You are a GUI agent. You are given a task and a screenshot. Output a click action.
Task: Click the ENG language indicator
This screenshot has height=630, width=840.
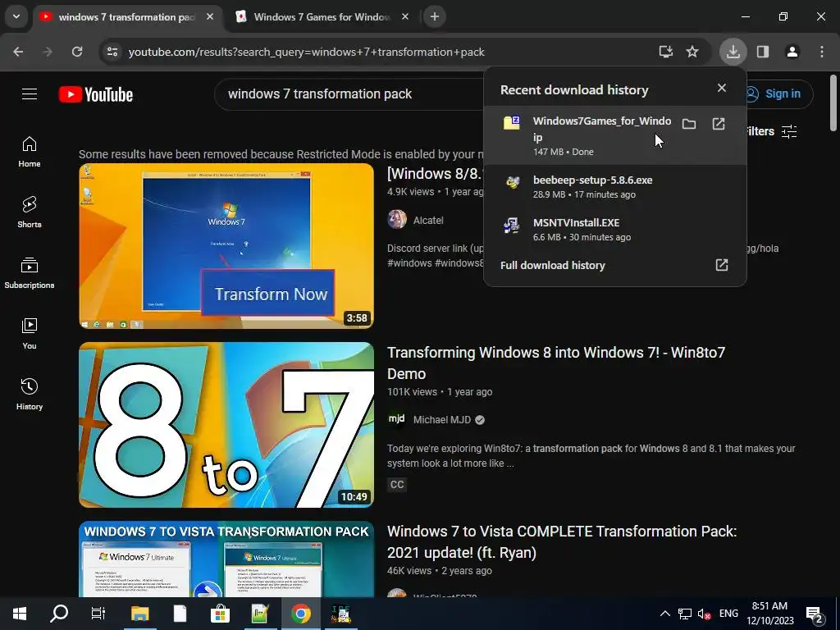(728, 614)
